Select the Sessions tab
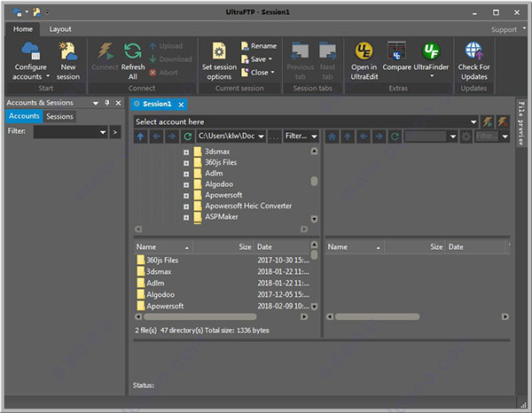Viewport: 532px width, 413px height. pos(59,116)
